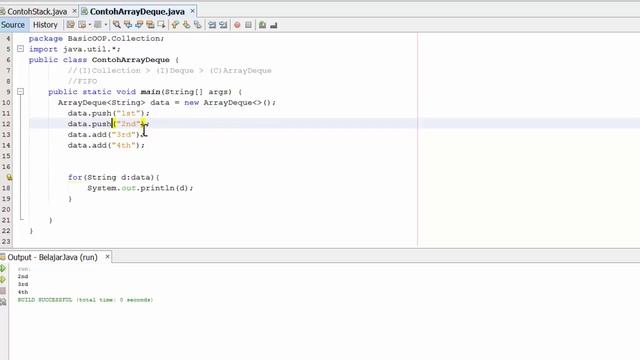Click the navigate Forward icon in editor toolbar

[x=98, y=25]
